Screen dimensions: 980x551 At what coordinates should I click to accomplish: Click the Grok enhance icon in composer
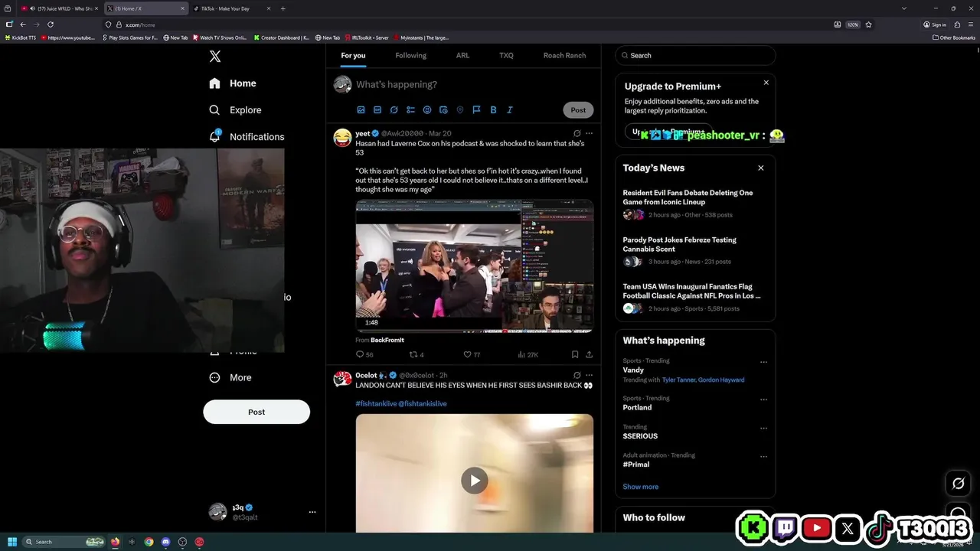point(394,110)
